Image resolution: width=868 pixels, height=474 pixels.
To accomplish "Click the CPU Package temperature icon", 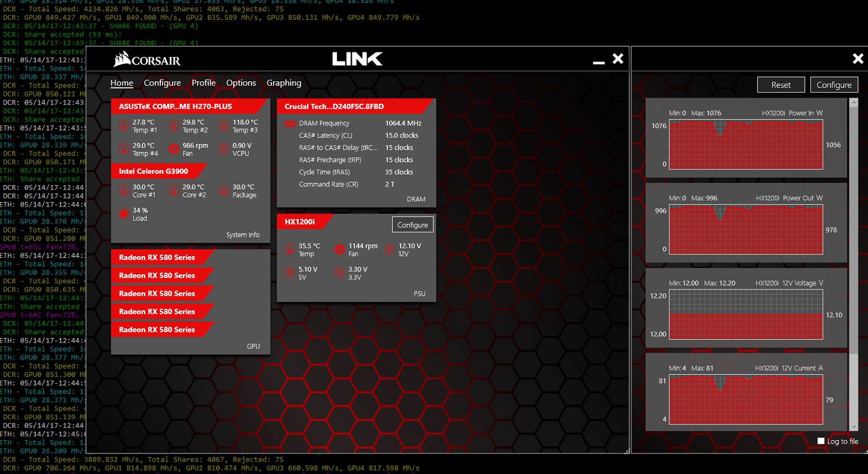I will (x=224, y=191).
